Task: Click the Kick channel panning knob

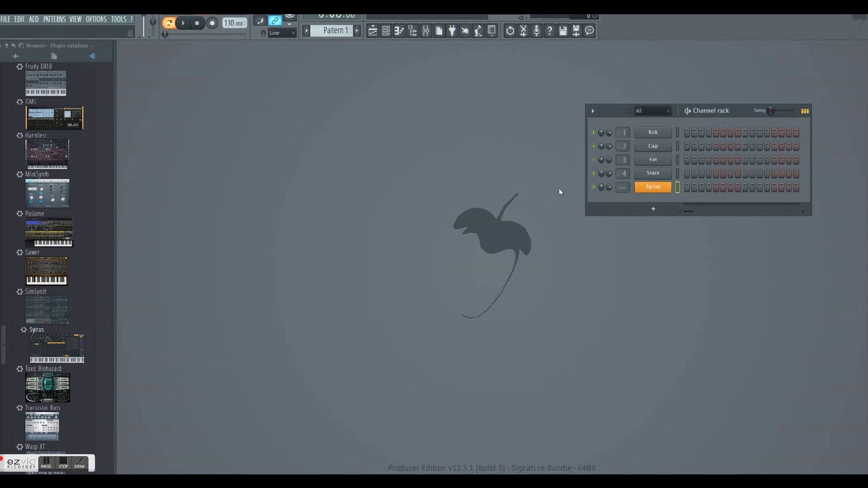Action: tap(601, 133)
